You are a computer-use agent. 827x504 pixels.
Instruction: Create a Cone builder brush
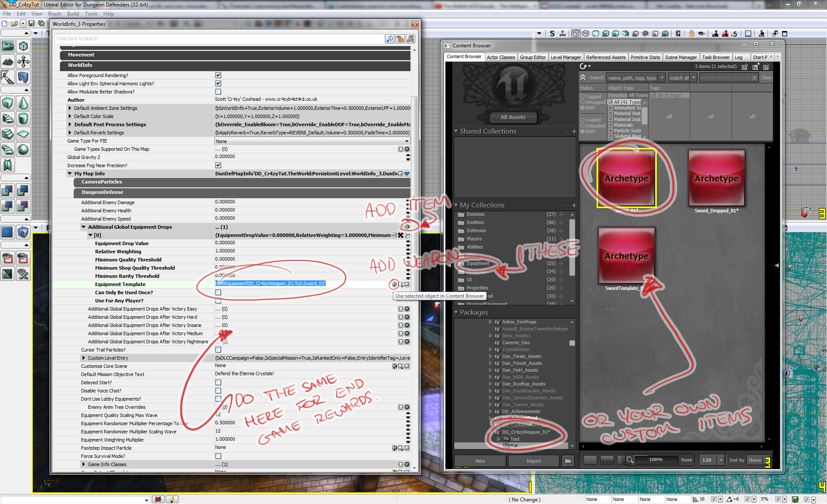[x=23, y=103]
